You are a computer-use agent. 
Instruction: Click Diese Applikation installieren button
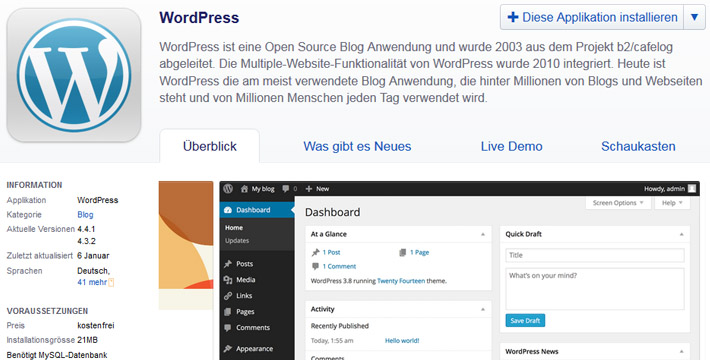[592, 17]
